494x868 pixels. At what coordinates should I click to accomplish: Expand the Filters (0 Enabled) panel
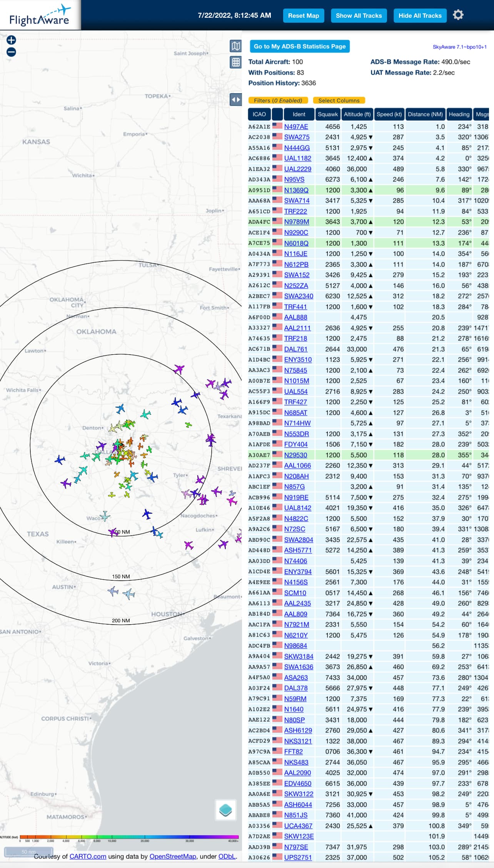(x=278, y=101)
